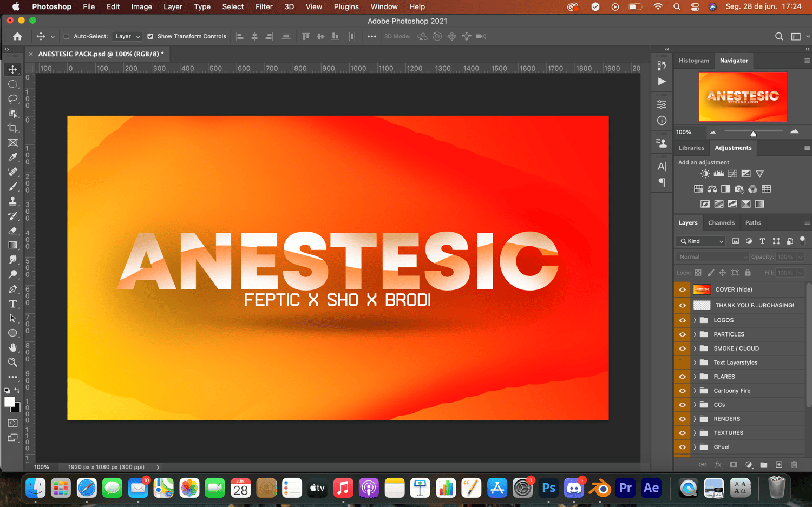This screenshot has height=507, width=812.
Task: Switch to the Paths tab
Action: [x=753, y=223]
